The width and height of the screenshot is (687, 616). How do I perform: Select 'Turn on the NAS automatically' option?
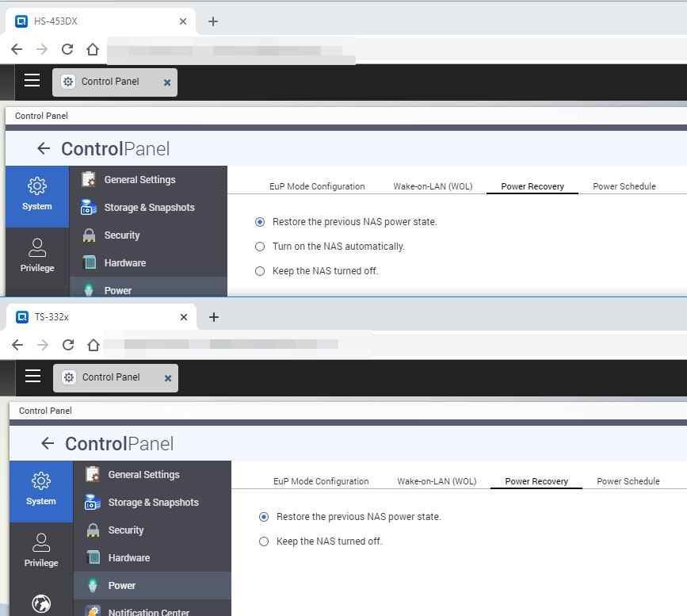pos(260,247)
